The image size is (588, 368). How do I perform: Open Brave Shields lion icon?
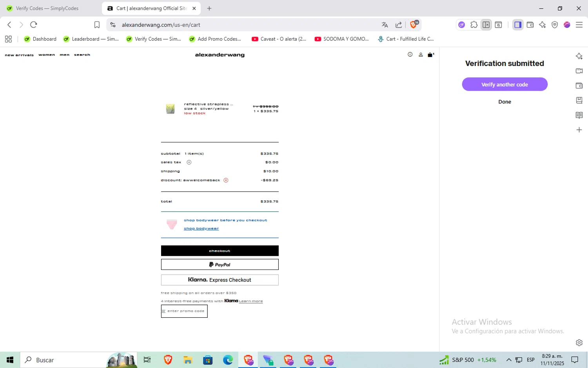tap(414, 24)
